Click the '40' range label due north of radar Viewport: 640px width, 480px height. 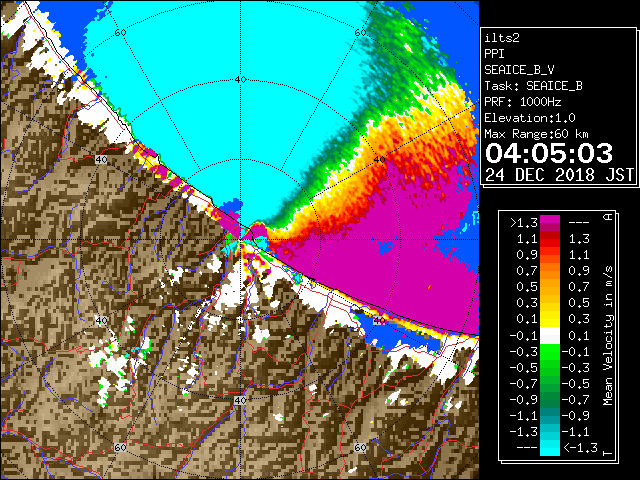click(240, 80)
